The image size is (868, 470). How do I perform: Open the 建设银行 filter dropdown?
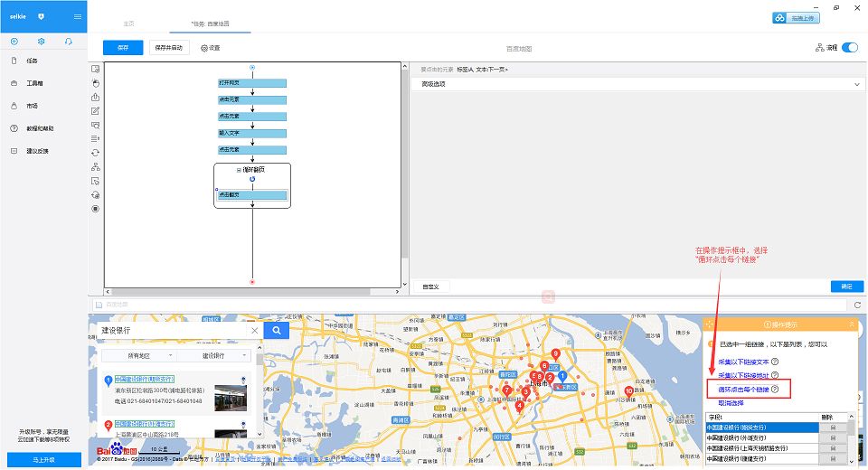click(213, 355)
